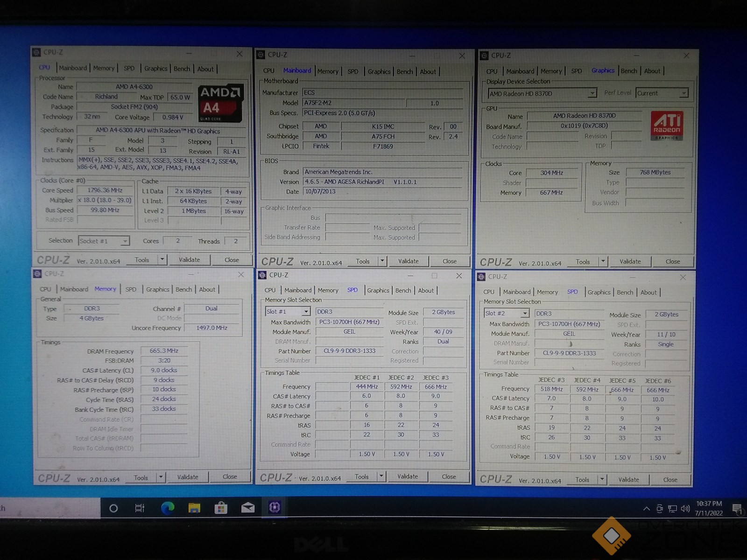Expand Tools dropdown arrow in Graphics window
The image size is (747, 560).
(603, 261)
